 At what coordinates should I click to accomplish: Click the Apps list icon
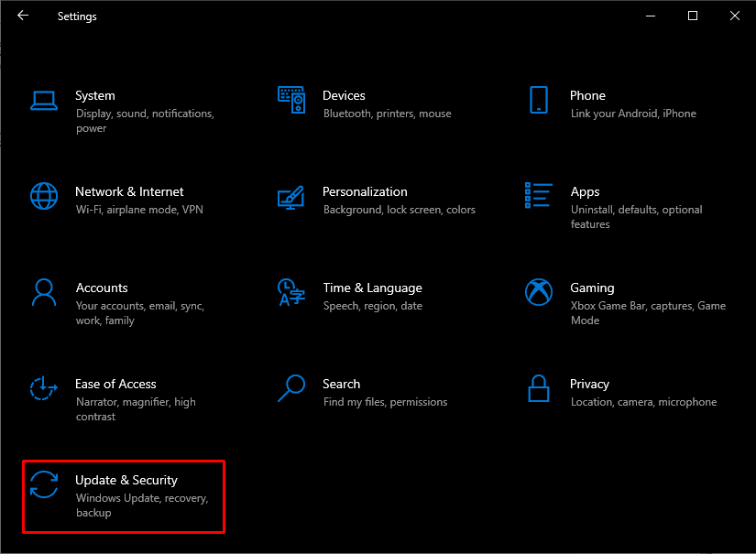tap(539, 197)
